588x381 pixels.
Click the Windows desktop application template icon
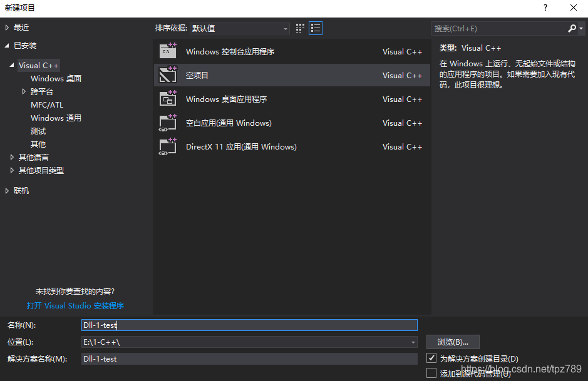(168, 99)
